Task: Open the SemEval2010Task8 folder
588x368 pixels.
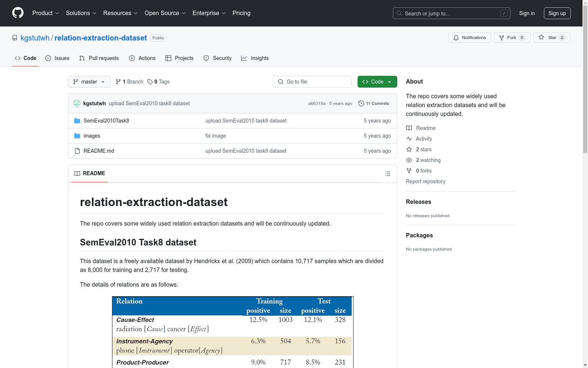Action: pyautogui.click(x=106, y=121)
